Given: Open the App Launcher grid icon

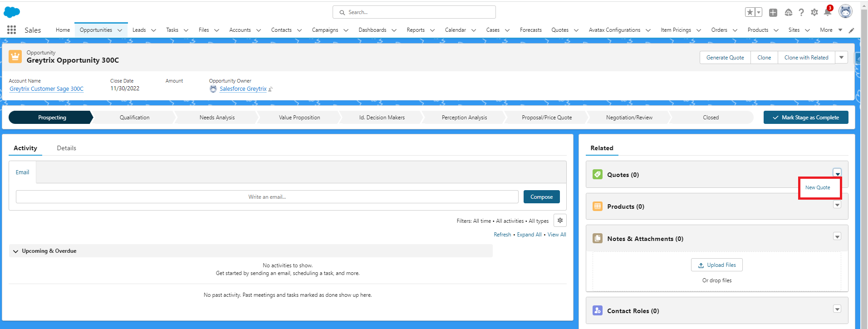Looking at the screenshot, I should pyautogui.click(x=12, y=29).
